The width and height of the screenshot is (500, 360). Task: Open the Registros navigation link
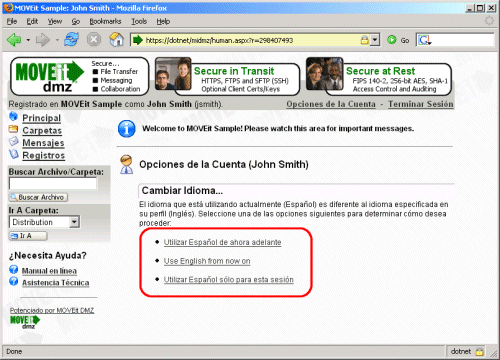pos(44,155)
